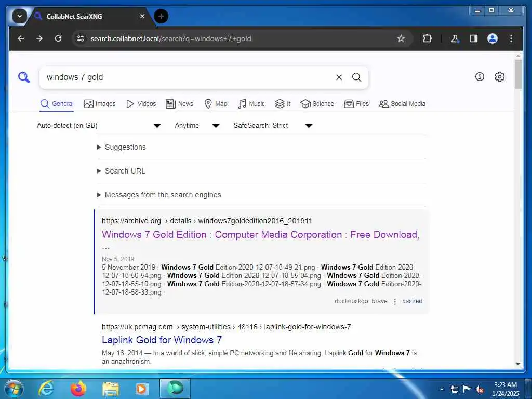Open first result's three-dot options
532x399 pixels.
[395, 302]
